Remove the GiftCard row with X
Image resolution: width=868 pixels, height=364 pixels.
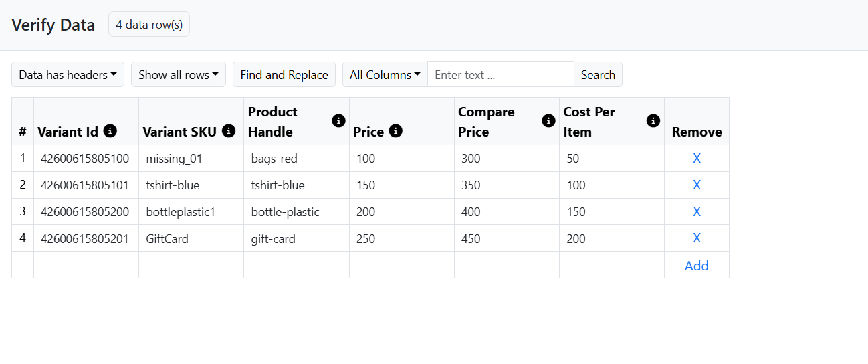click(x=696, y=238)
